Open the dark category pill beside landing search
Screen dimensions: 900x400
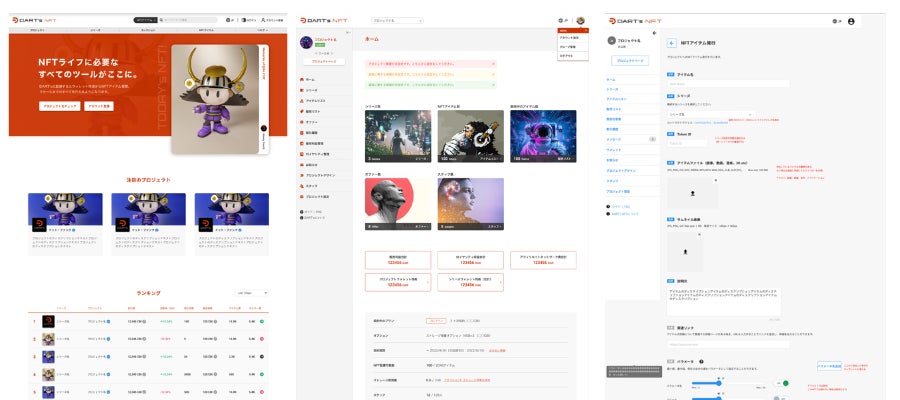[x=145, y=20]
